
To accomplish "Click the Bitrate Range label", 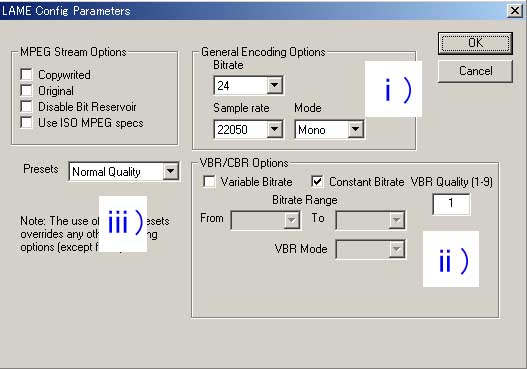I will coord(305,200).
